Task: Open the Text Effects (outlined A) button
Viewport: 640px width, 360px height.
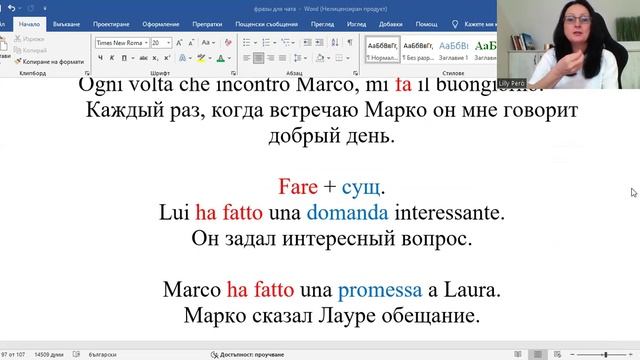Action: (x=182, y=58)
